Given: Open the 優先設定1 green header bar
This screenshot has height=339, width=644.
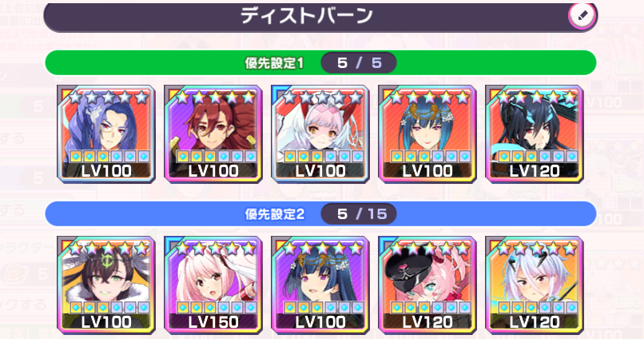Looking at the screenshot, I should click(x=320, y=63).
